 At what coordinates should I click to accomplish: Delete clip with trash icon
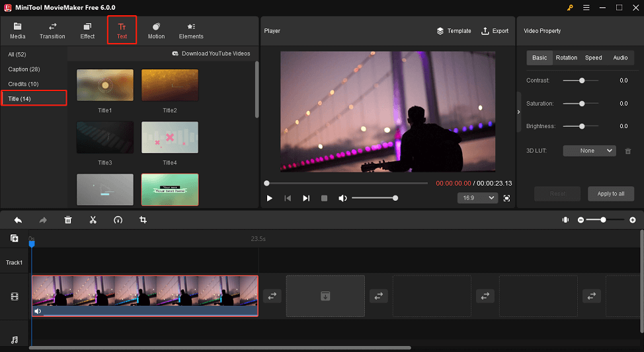pyautogui.click(x=68, y=220)
